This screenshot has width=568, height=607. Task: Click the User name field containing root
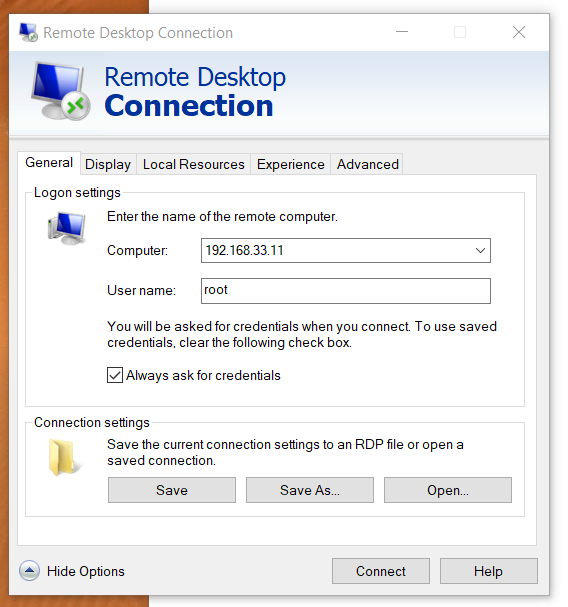pyautogui.click(x=346, y=291)
